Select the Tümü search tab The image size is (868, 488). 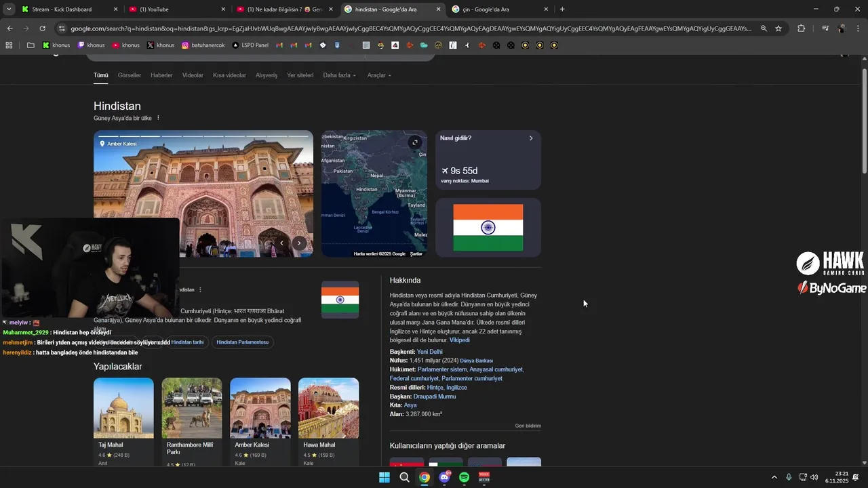(100, 75)
